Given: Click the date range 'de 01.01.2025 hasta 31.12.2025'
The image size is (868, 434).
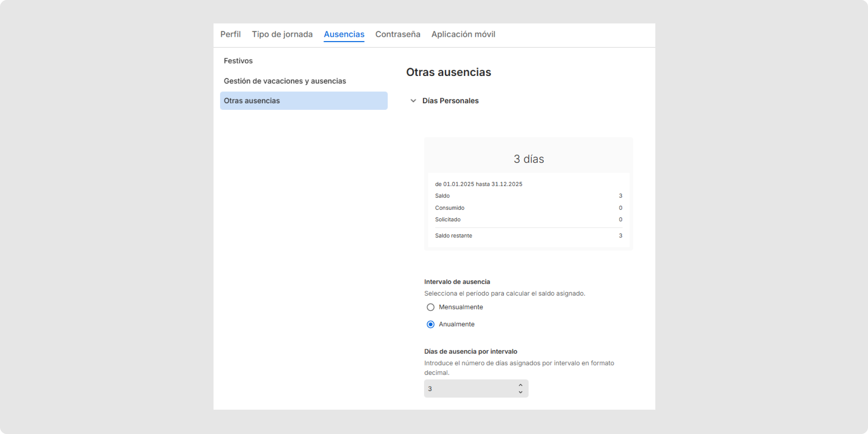Looking at the screenshot, I should [479, 184].
